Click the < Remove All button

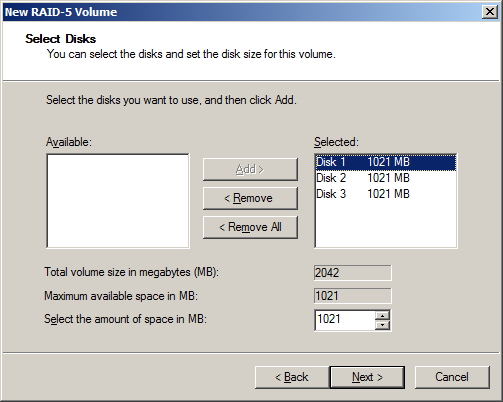coord(250,227)
